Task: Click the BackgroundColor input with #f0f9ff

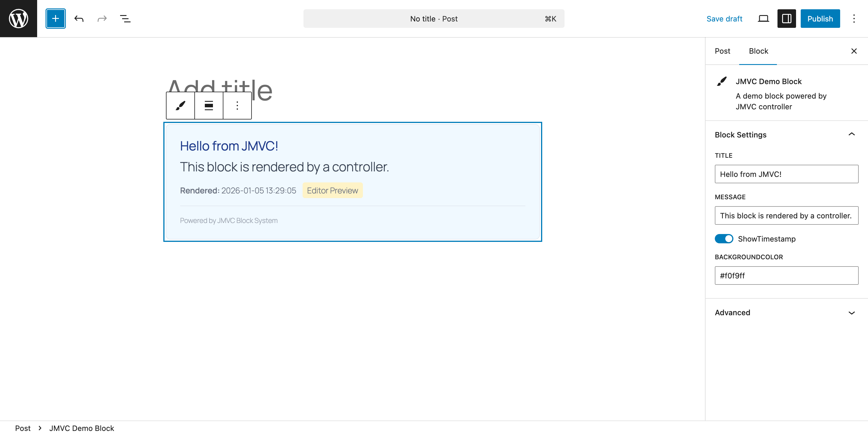Action: point(786,275)
